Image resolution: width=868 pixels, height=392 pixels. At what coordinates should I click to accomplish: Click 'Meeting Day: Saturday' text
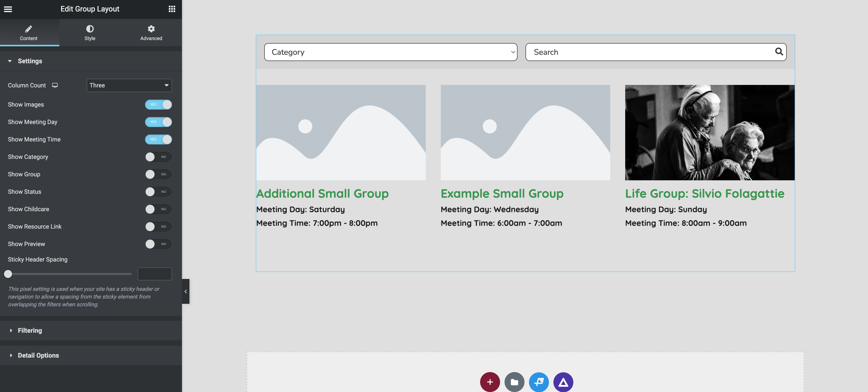tap(301, 209)
